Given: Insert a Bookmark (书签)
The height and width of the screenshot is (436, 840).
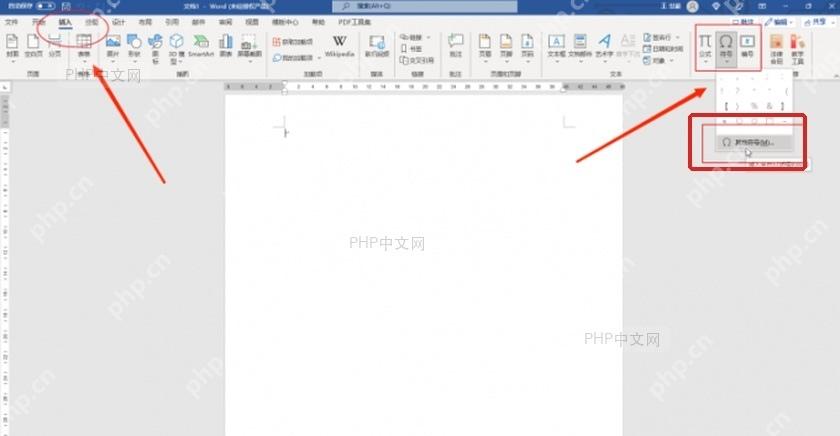Looking at the screenshot, I should (x=411, y=49).
